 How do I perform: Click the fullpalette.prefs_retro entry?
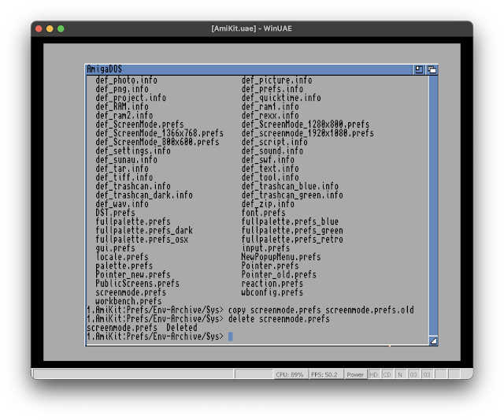tap(292, 240)
